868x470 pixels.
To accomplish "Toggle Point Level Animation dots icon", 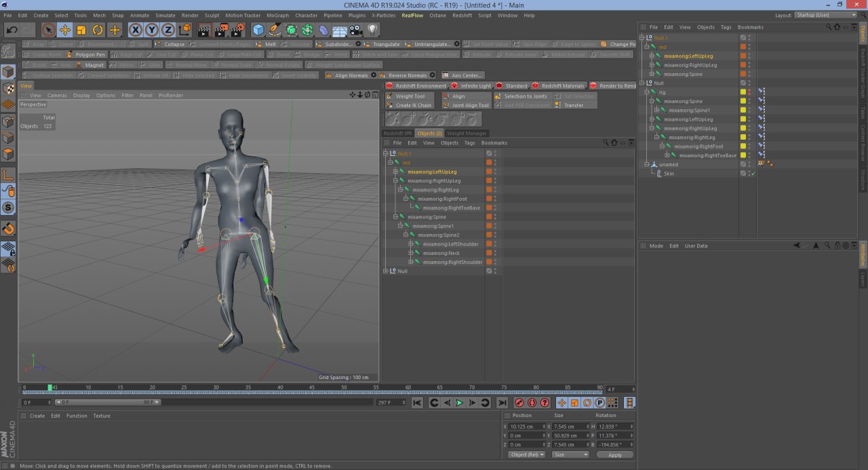I will point(612,403).
